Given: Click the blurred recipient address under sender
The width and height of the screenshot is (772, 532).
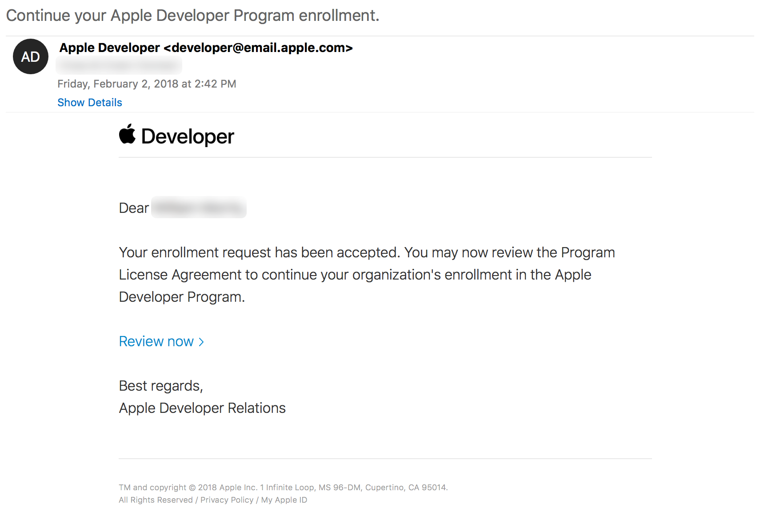Looking at the screenshot, I should point(119,66).
